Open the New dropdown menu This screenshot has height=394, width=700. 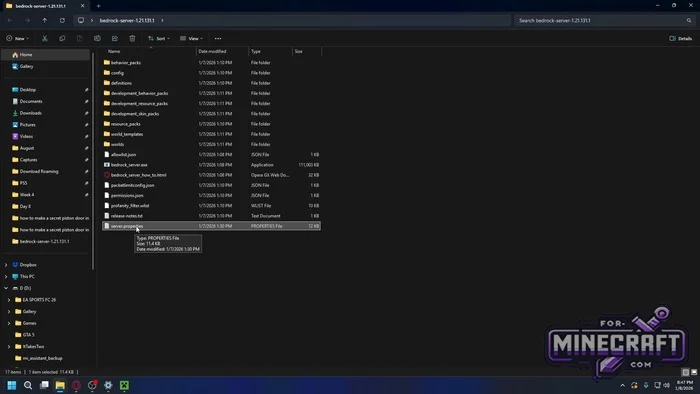(x=17, y=38)
